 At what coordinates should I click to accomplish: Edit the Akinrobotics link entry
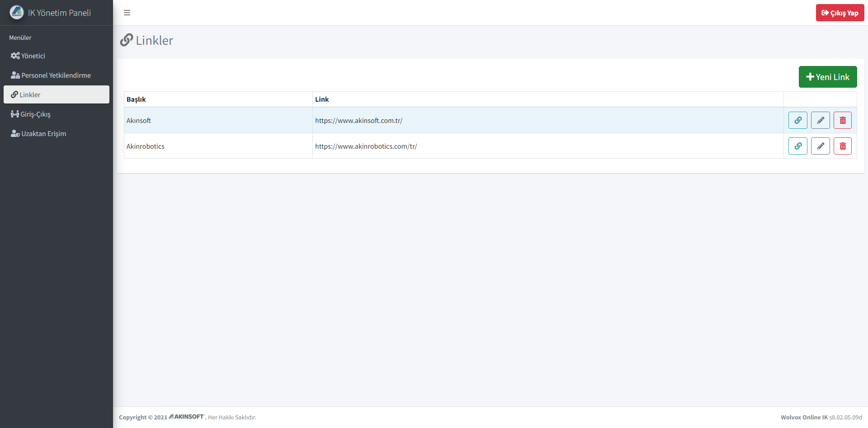point(820,146)
